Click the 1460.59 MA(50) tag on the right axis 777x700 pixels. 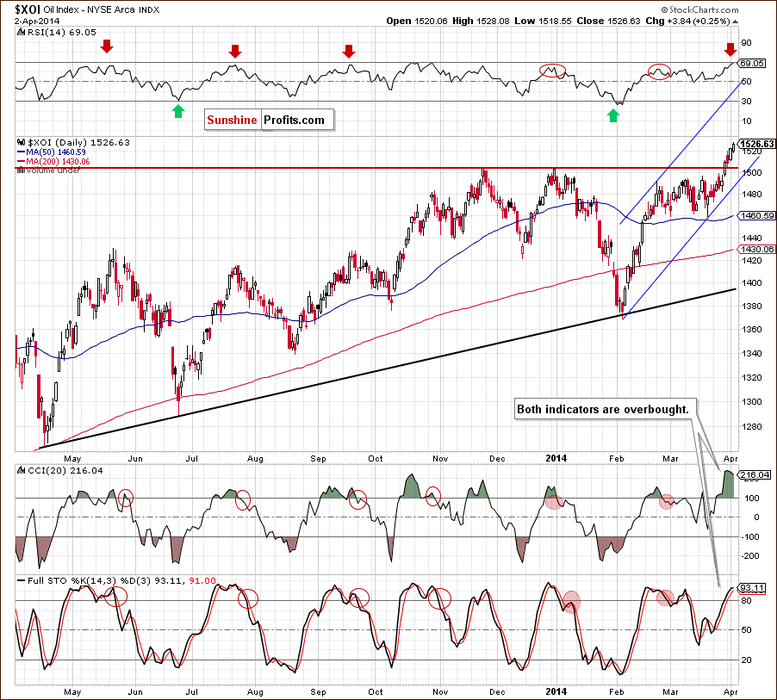coord(756,216)
